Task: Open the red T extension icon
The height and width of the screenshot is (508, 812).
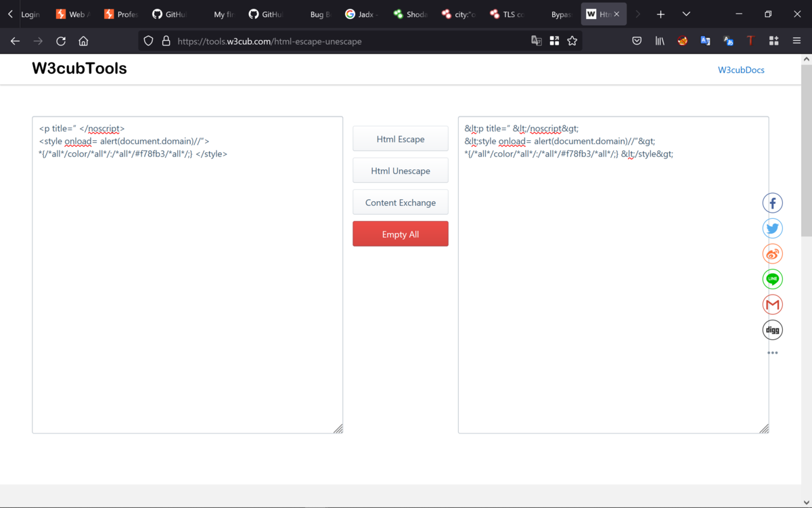Action: [x=750, y=41]
